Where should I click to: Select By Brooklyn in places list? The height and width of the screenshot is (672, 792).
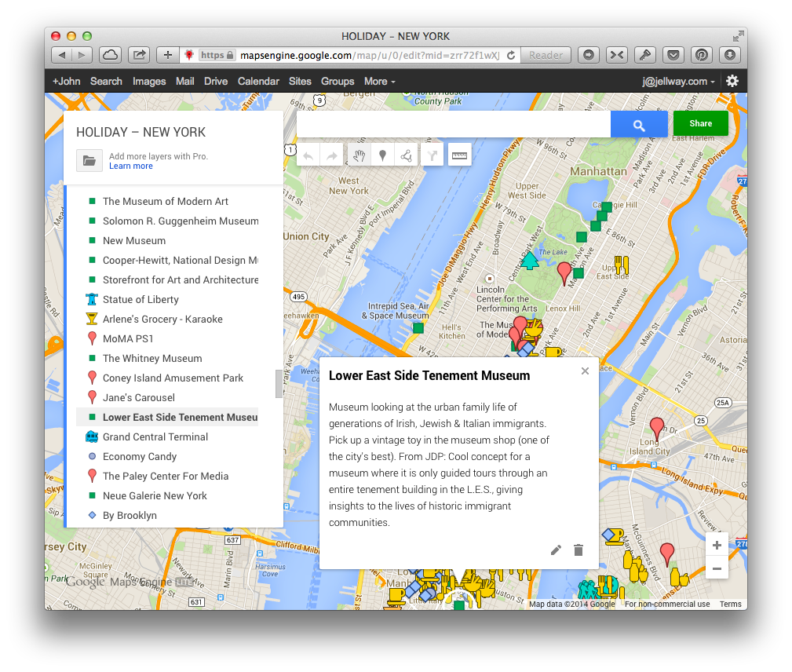point(130,515)
